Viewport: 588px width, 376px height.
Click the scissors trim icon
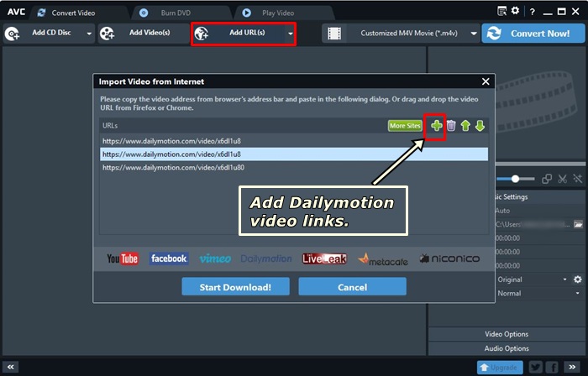tap(562, 179)
